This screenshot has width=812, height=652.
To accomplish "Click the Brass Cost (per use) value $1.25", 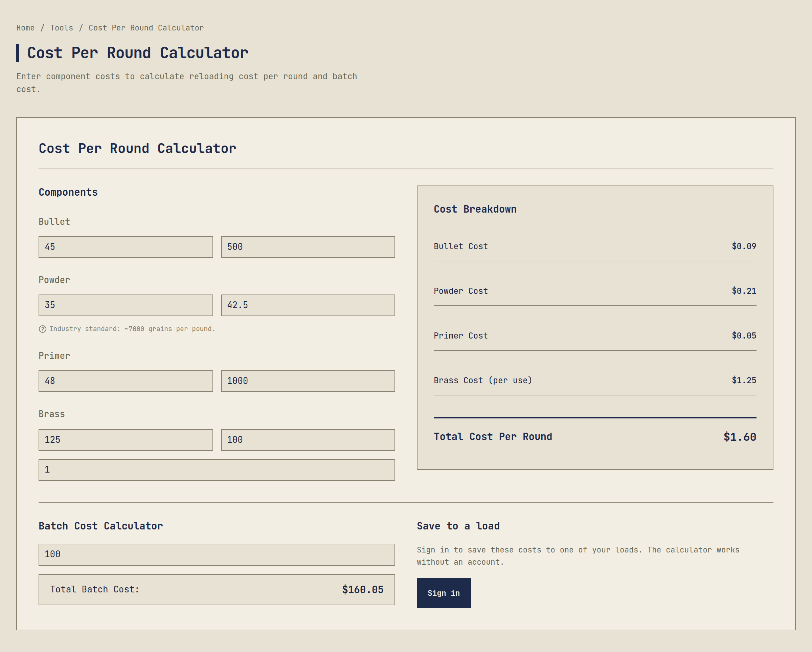I will [x=744, y=380].
